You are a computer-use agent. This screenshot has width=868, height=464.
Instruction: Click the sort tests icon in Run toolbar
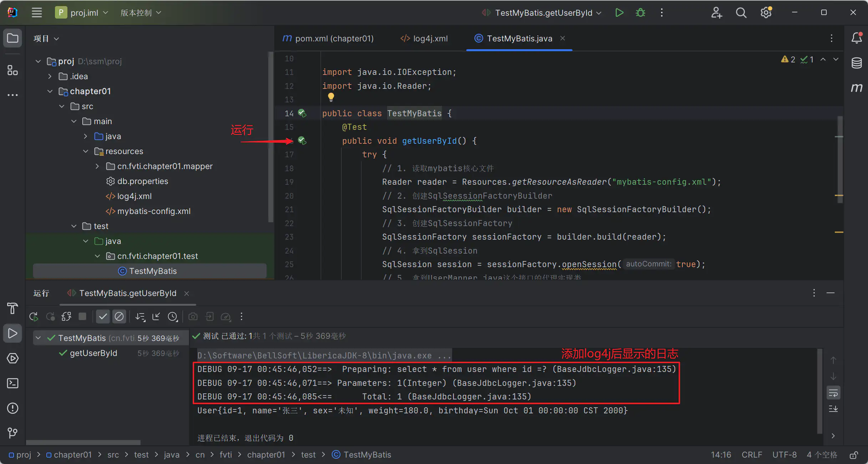(x=140, y=317)
